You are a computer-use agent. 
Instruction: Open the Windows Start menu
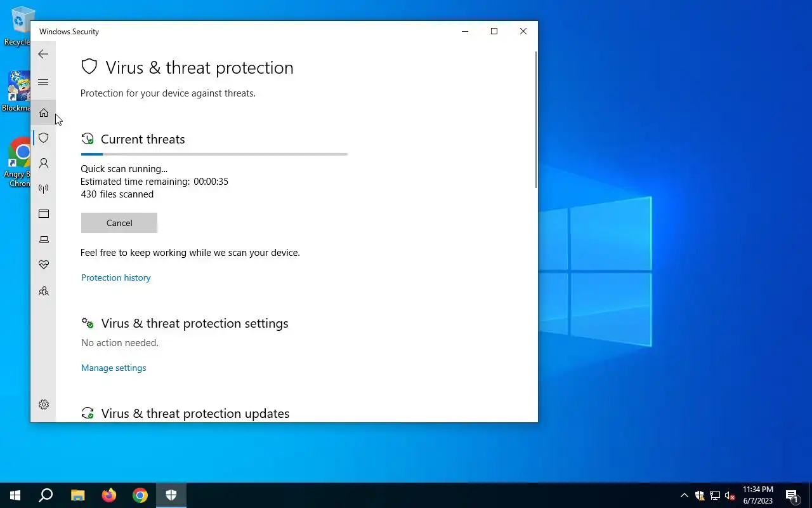[15, 495]
